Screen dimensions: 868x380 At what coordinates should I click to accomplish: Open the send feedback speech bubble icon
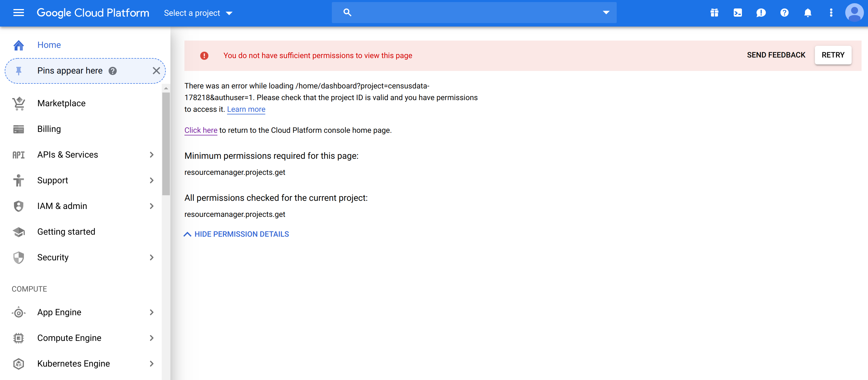pos(761,13)
